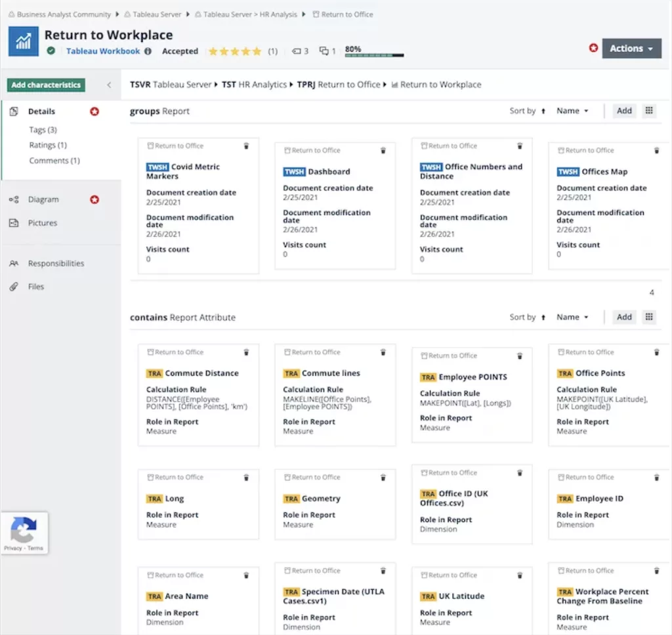Delete the Covid Metric Markers card

(246, 146)
